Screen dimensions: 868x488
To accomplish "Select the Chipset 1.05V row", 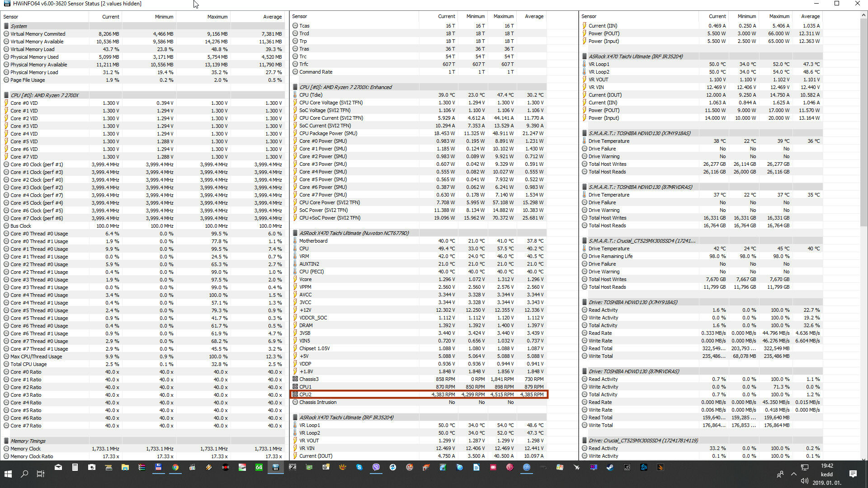I will coord(418,348).
